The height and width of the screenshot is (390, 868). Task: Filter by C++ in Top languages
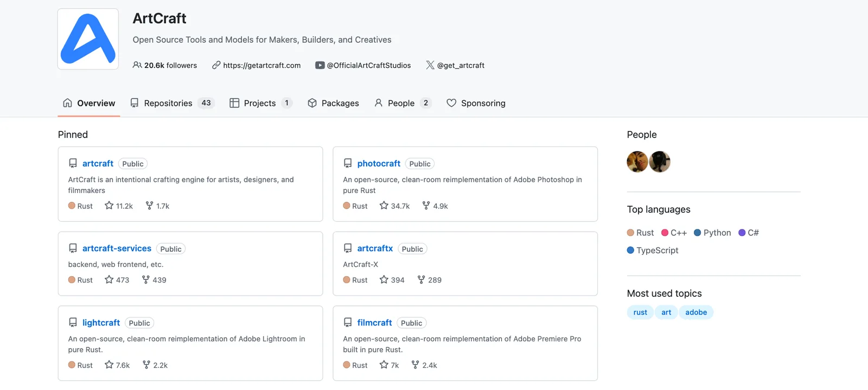(674, 233)
